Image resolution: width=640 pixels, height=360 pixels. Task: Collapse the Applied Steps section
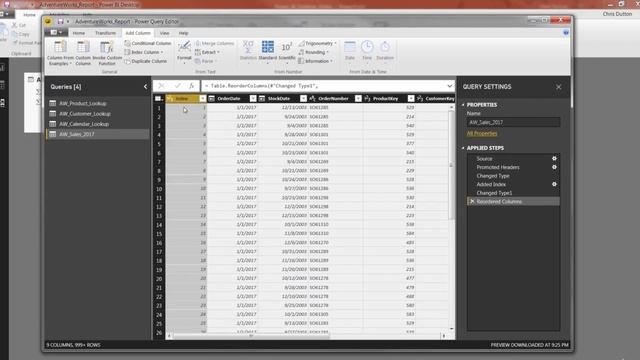click(x=463, y=148)
